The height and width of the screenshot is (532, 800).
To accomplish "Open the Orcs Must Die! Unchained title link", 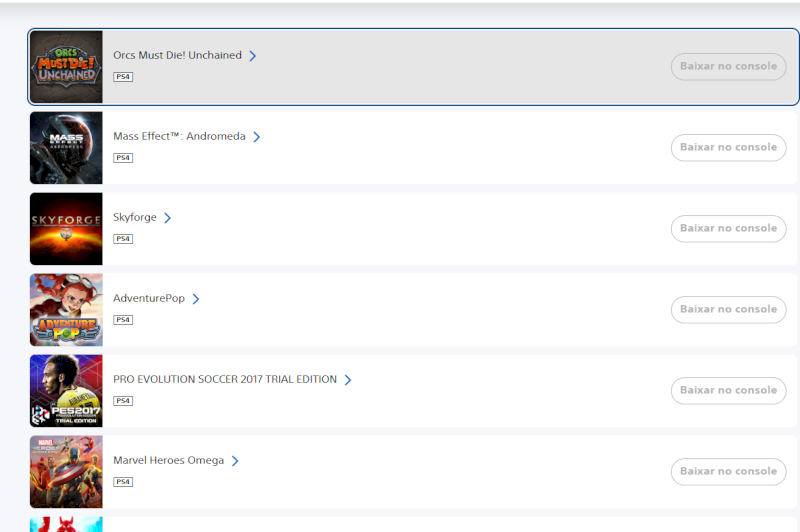I will (178, 55).
